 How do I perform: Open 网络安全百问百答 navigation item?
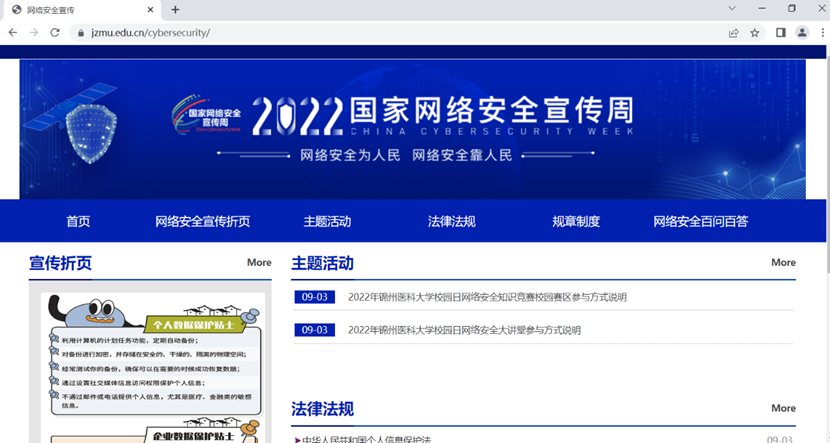pos(700,221)
